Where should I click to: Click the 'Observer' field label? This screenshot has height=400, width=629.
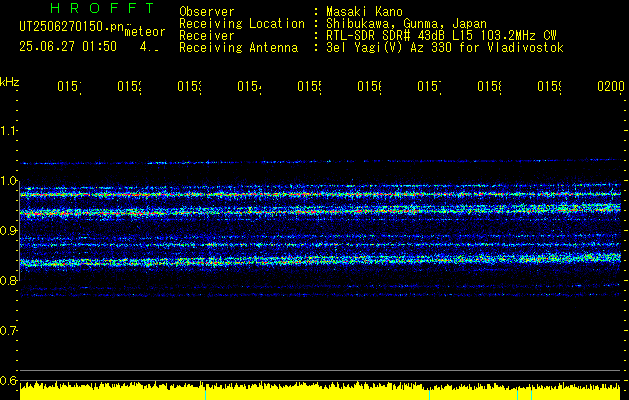click(207, 11)
